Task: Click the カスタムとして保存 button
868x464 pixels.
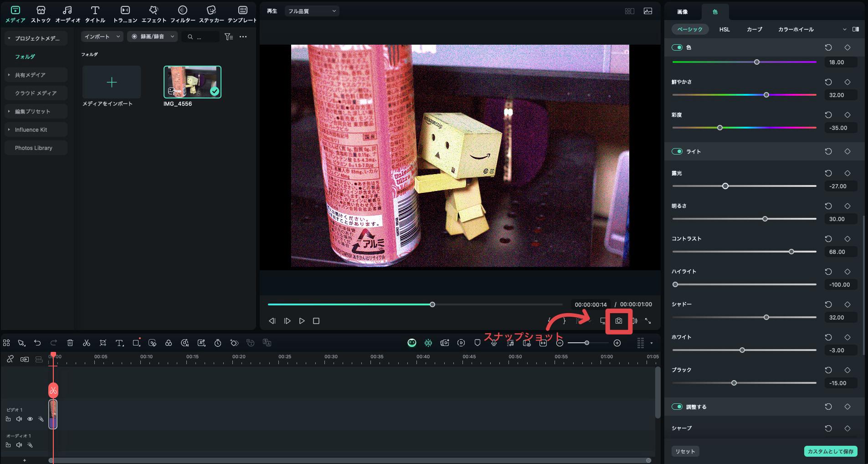Action: (831, 451)
